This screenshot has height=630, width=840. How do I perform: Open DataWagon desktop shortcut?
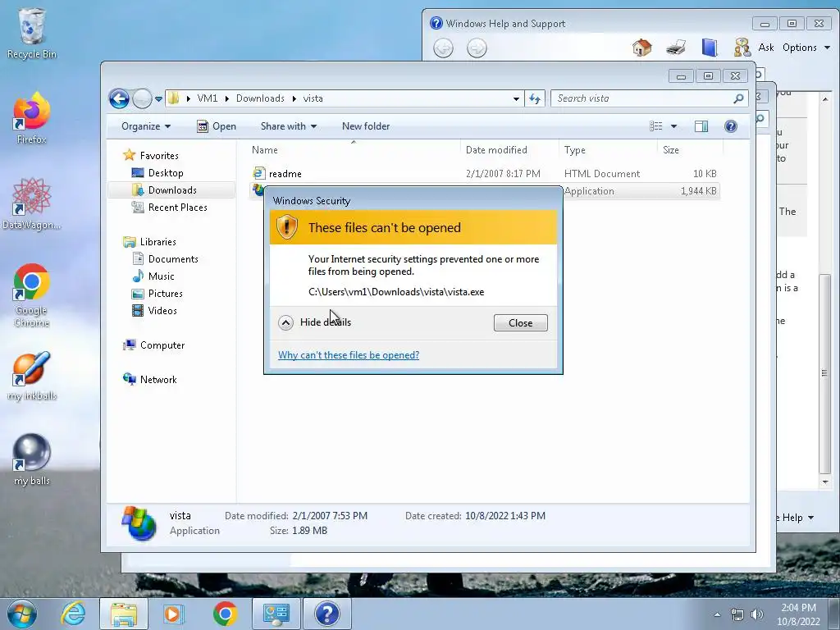[x=31, y=203]
